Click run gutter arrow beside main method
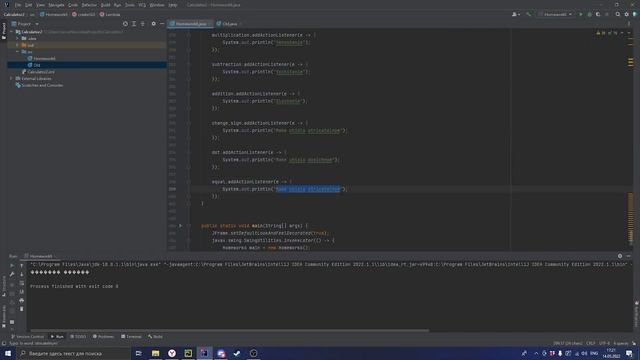The image size is (640, 360). (180, 225)
